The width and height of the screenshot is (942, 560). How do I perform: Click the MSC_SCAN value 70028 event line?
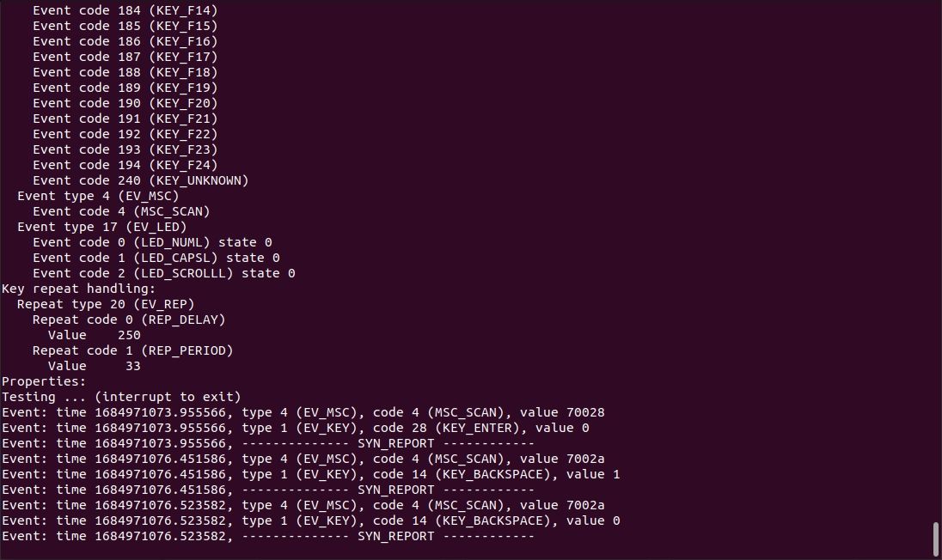point(303,412)
